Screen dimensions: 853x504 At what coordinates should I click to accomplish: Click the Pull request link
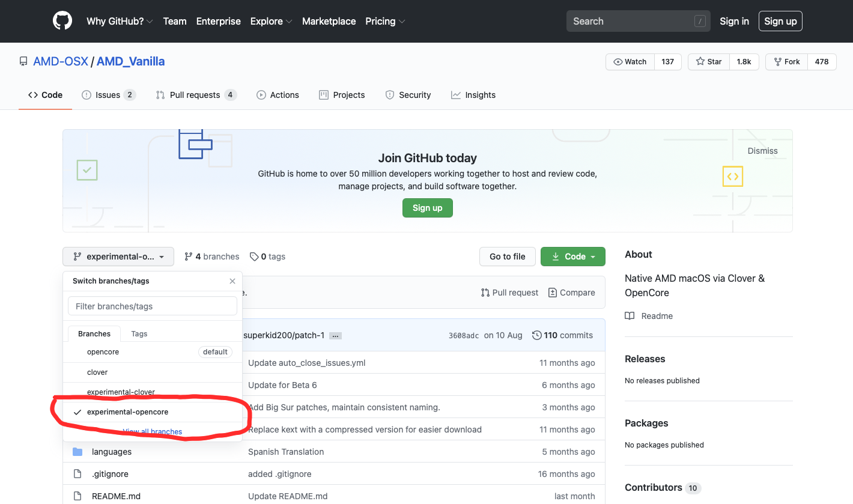[x=509, y=293]
